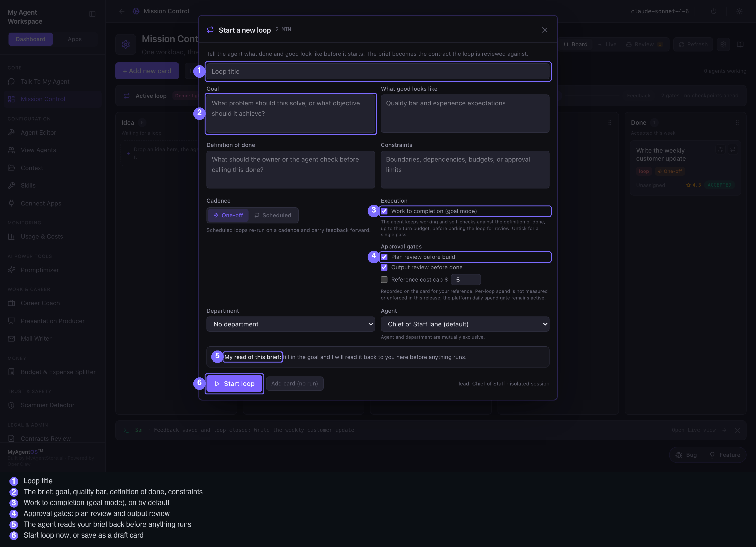Viewport: 756px width, 547px height.
Task: Focus the Constraints text area
Action: [465, 170]
